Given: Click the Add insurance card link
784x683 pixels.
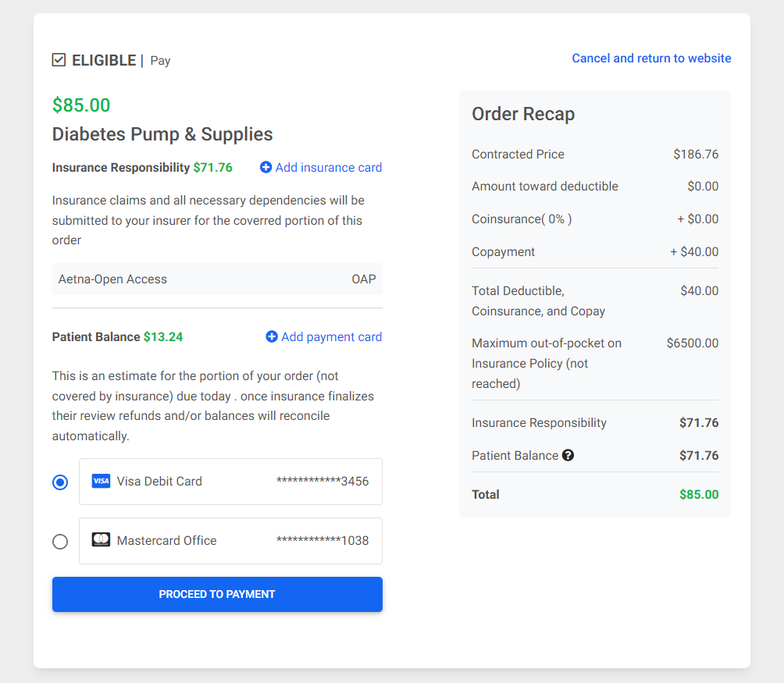Looking at the screenshot, I should 328,167.
